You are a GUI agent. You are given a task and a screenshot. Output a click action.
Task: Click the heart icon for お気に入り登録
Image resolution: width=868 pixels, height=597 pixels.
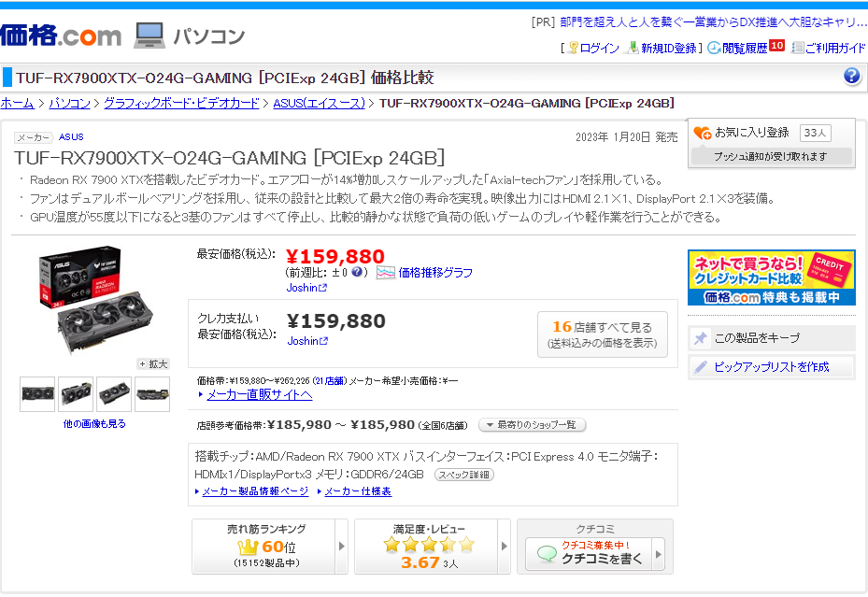tap(702, 133)
